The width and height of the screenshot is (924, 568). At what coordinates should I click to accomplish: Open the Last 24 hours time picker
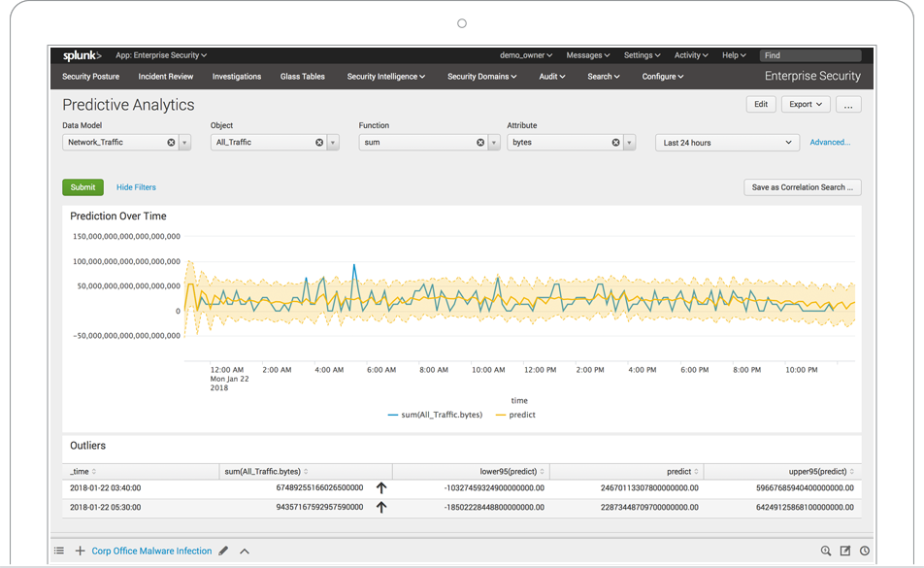tap(727, 143)
